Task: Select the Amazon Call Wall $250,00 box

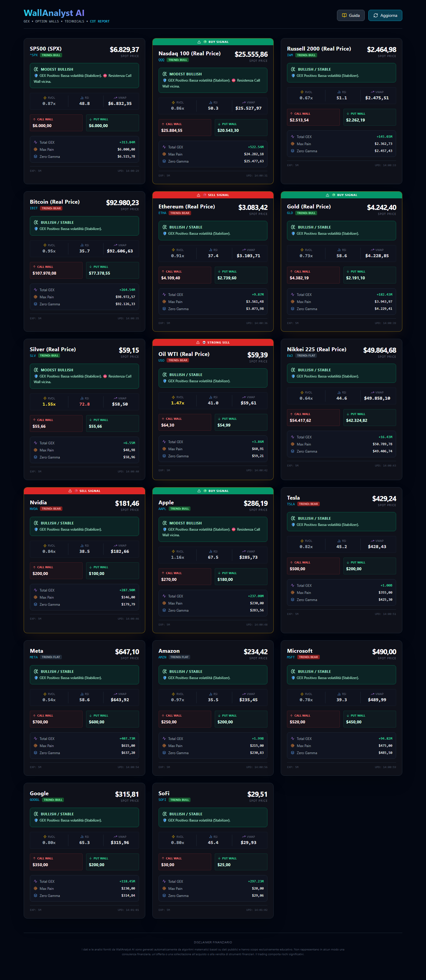Action: 185,719
